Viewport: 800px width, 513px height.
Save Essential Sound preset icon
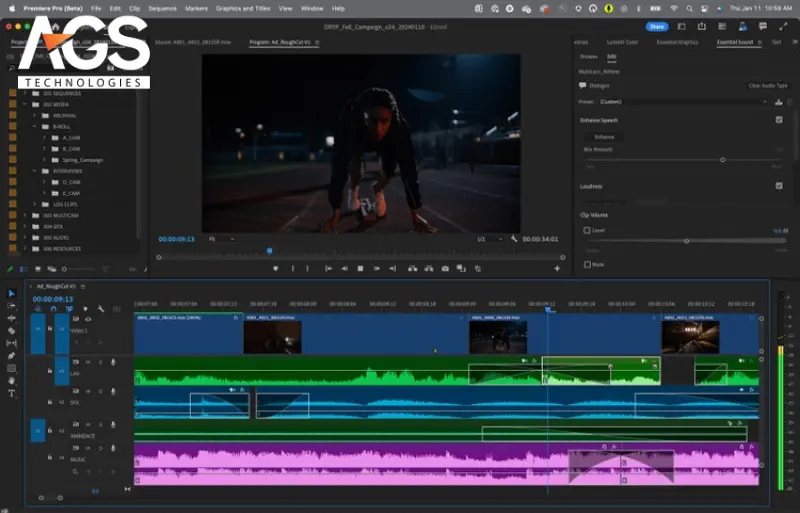pos(779,102)
